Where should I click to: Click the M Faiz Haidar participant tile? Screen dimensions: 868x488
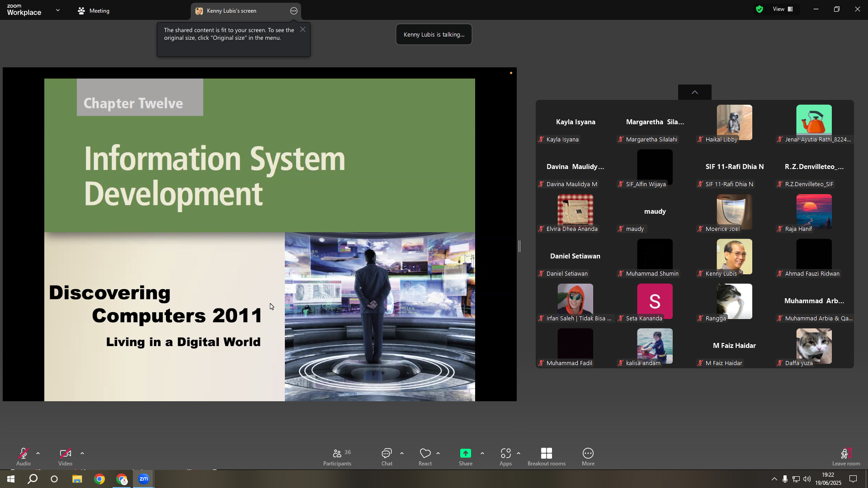tap(734, 346)
